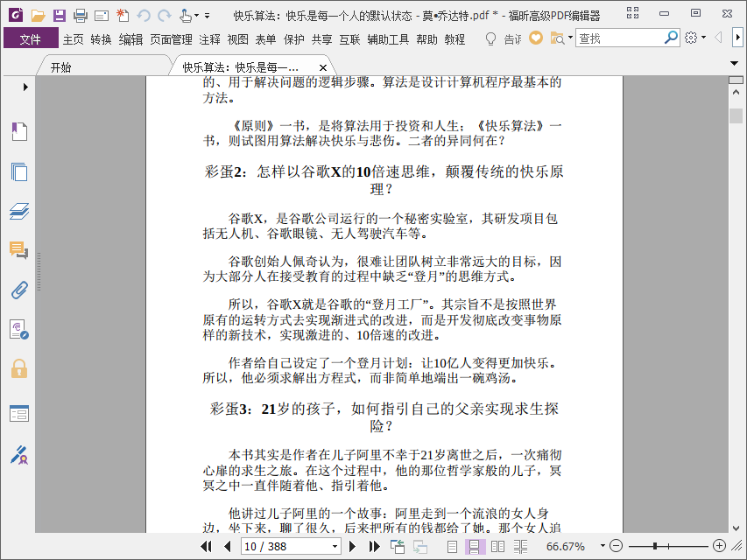Open the 页面管理 ribbon tab
Viewport: 747px width, 560px height.
171,39
